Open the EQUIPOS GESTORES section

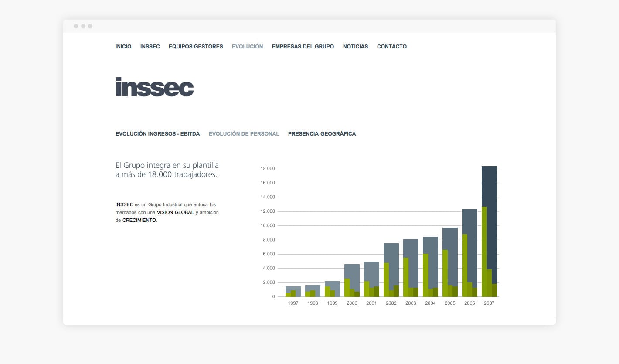pyautogui.click(x=196, y=46)
